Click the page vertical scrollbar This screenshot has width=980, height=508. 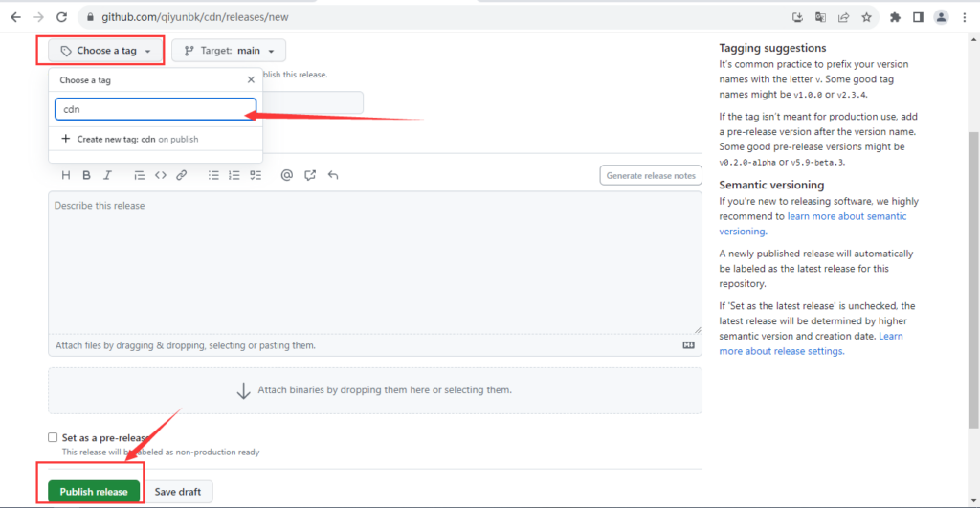click(973, 280)
